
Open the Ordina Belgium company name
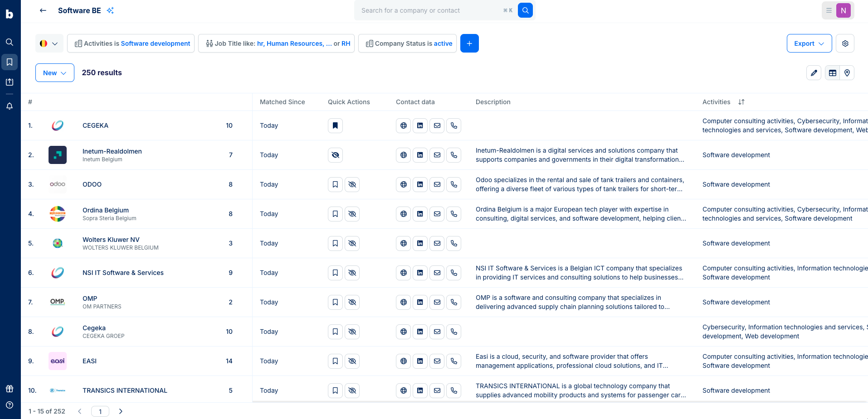(x=106, y=210)
